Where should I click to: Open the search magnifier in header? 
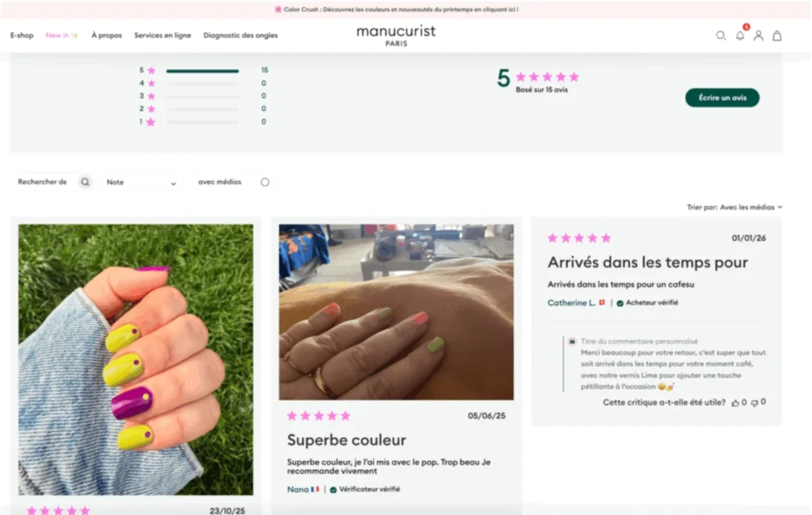coord(720,36)
